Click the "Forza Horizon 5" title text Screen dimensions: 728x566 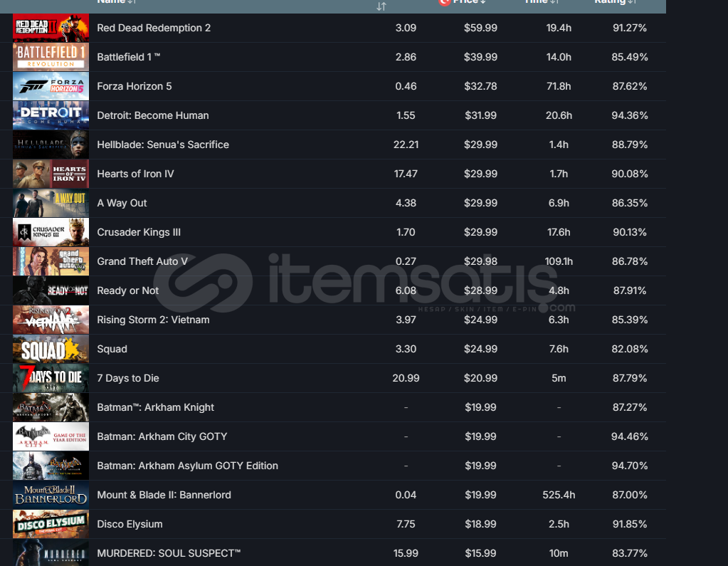134,86
